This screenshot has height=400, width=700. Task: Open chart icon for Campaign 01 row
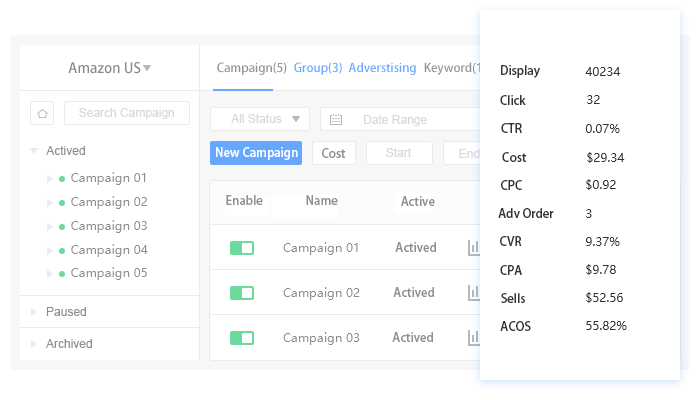pos(473,248)
